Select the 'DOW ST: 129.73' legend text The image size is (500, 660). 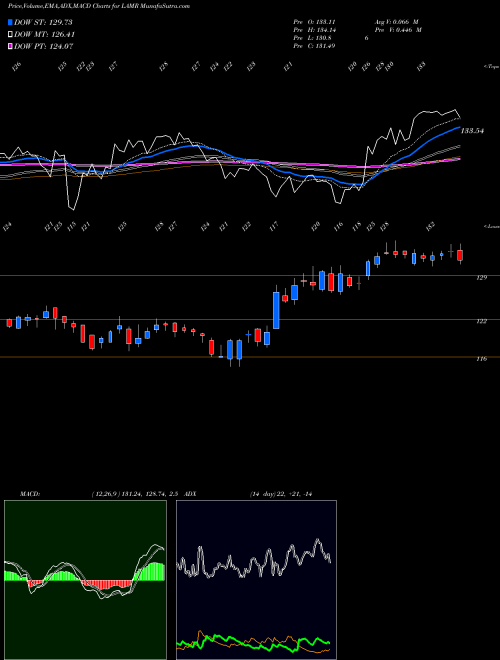[44, 22]
